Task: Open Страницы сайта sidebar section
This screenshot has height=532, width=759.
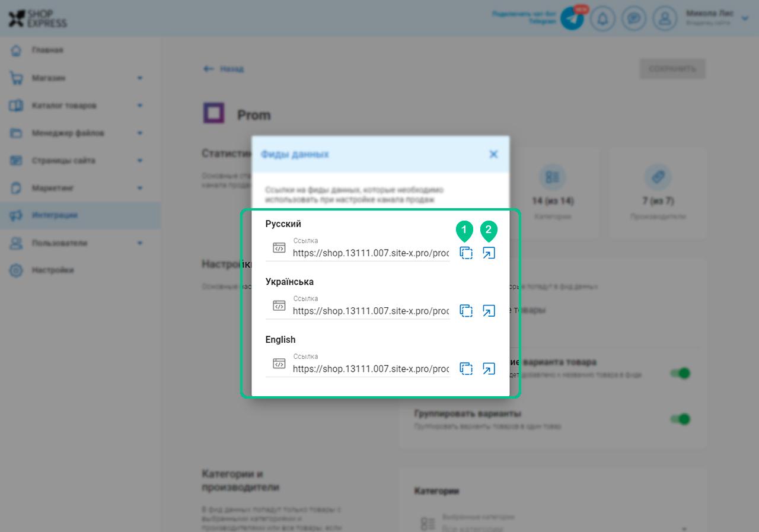Action: tap(63, 160)
